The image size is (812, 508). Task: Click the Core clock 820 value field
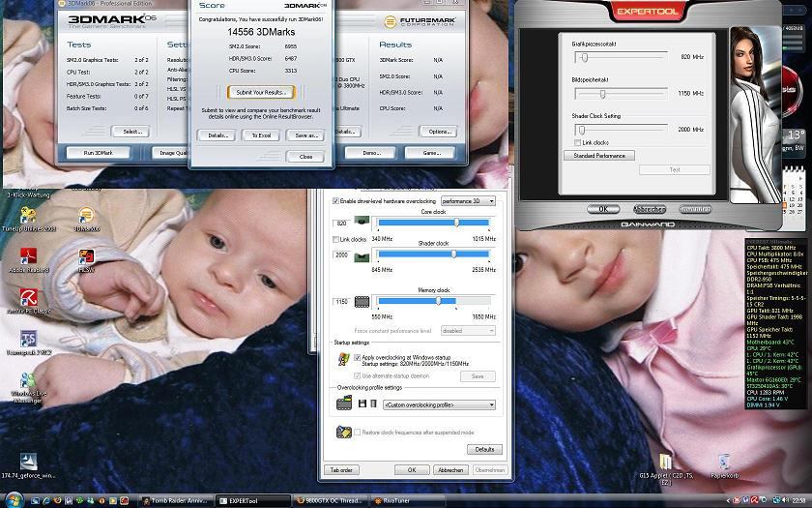341,223
